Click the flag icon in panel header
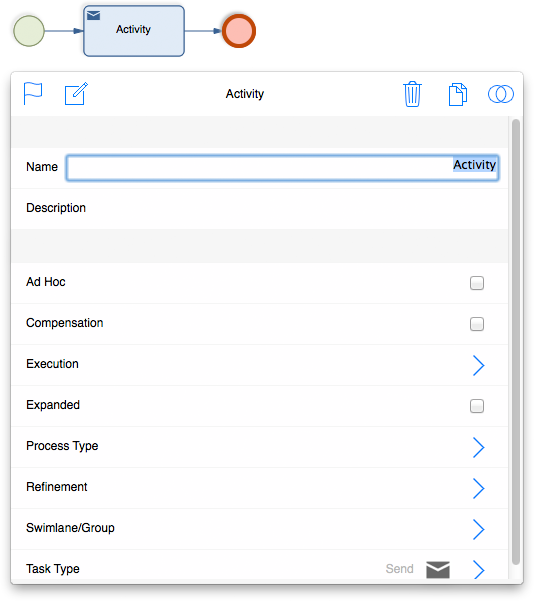This screenshot has height=601, width=534. (33, 93)
